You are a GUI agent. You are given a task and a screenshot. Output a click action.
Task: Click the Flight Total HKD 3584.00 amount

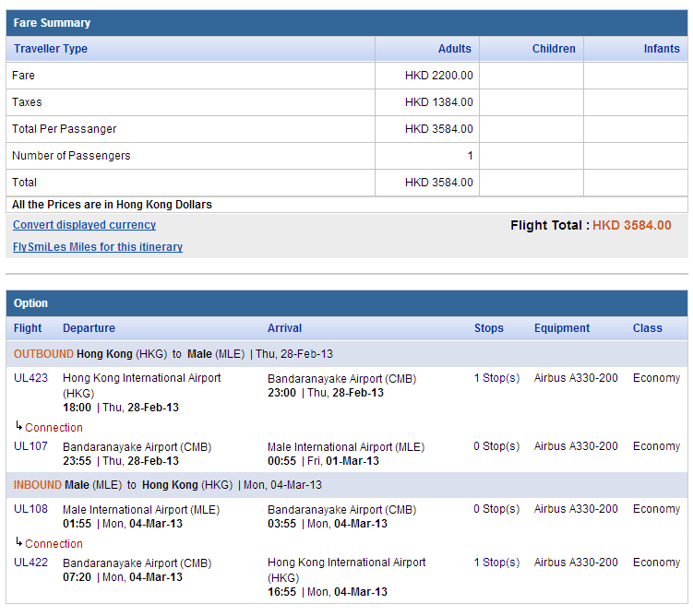631,225
